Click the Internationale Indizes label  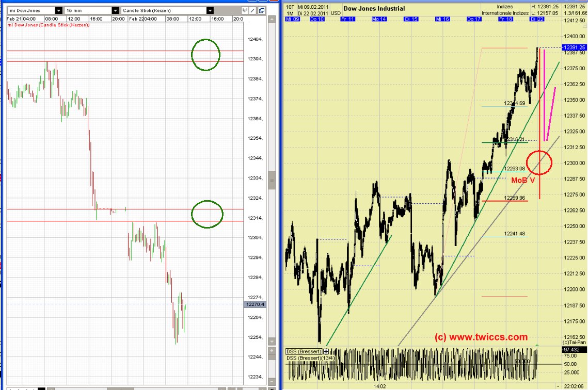(505, 13)
